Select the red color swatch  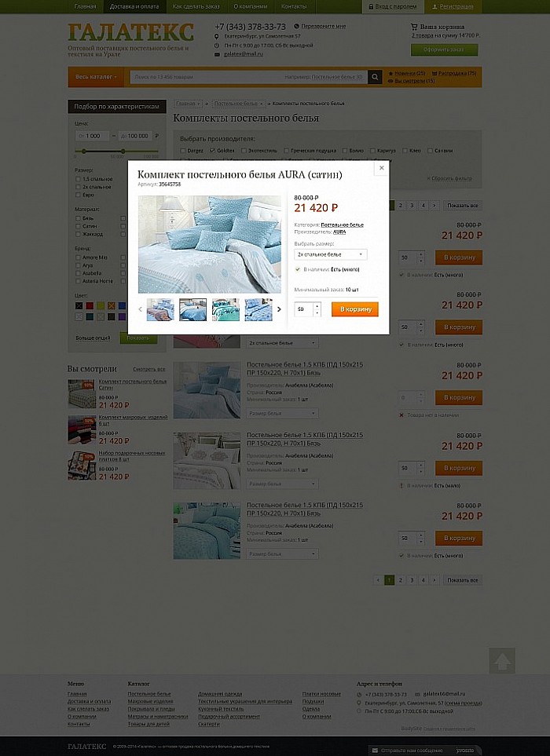(x=90, y=305)
